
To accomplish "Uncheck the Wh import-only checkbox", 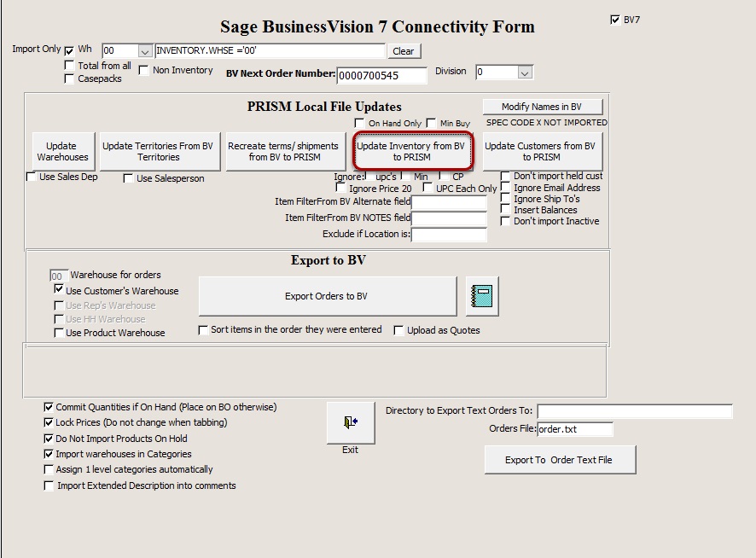I will (69, 50).
